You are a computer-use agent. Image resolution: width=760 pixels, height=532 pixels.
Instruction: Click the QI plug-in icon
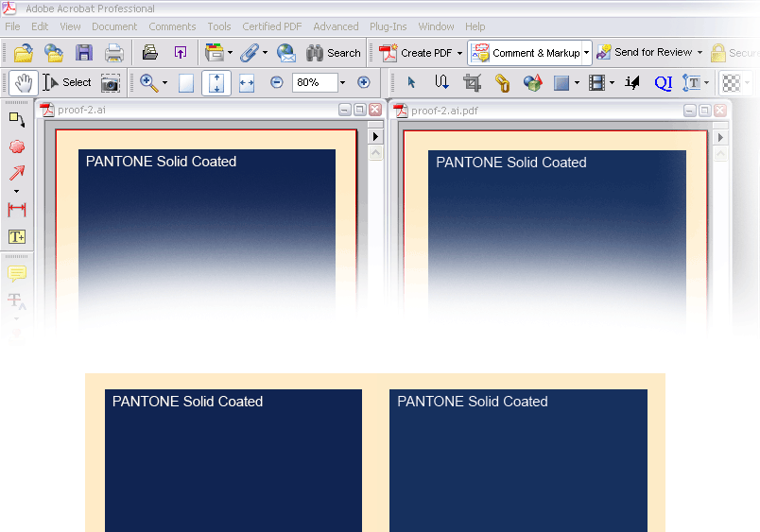pyautogui.click(x=664, y=83)
